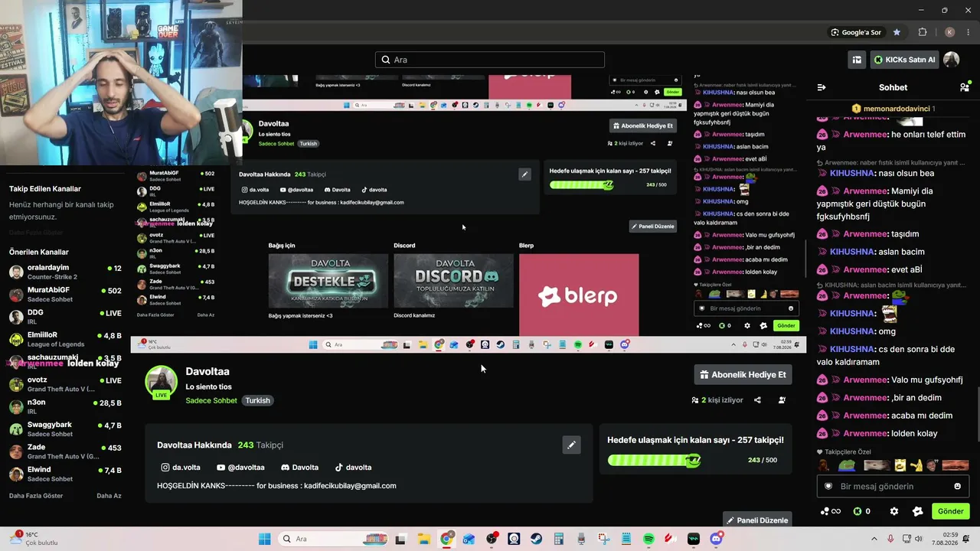Open the @davoltaa YouTube link
Image resolution: width=980 pixels, height=551 pixels.
240,467
